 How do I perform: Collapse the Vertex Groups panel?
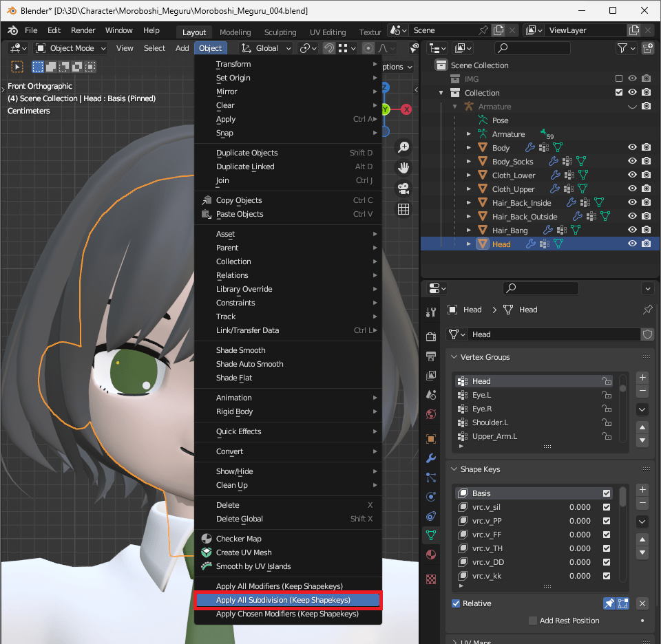[x=454, y=357]
